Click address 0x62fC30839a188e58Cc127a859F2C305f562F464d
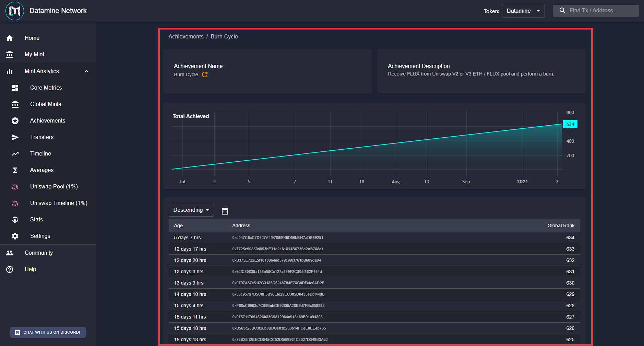The height and width of the screenshot is (346, 644). click(x=277, y=272)
